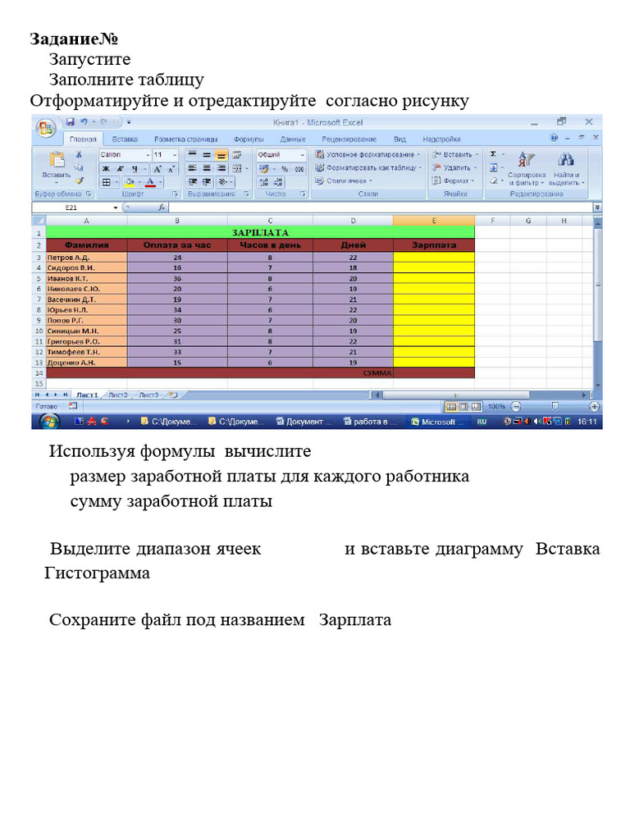Image resolution: width=630 pixels, height=840 pixels.
Task: Click the fx insert function button
Action: (x=162, y=208)
